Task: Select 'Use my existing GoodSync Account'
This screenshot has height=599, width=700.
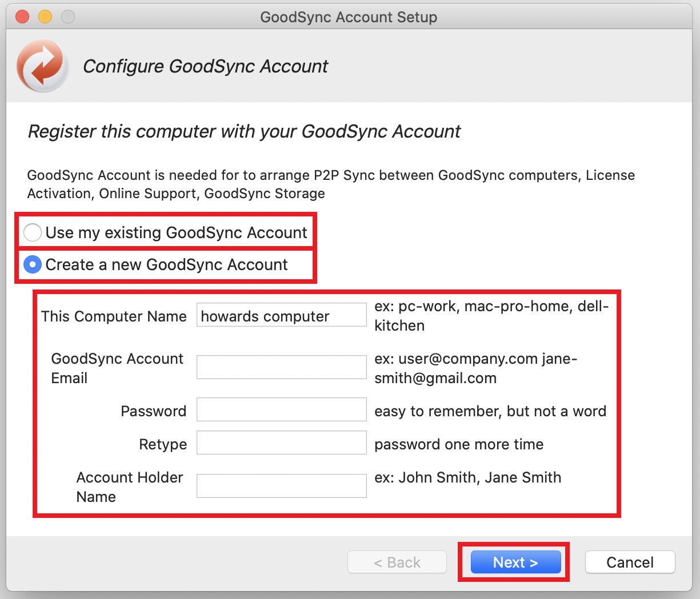Action: coord(33,232)
